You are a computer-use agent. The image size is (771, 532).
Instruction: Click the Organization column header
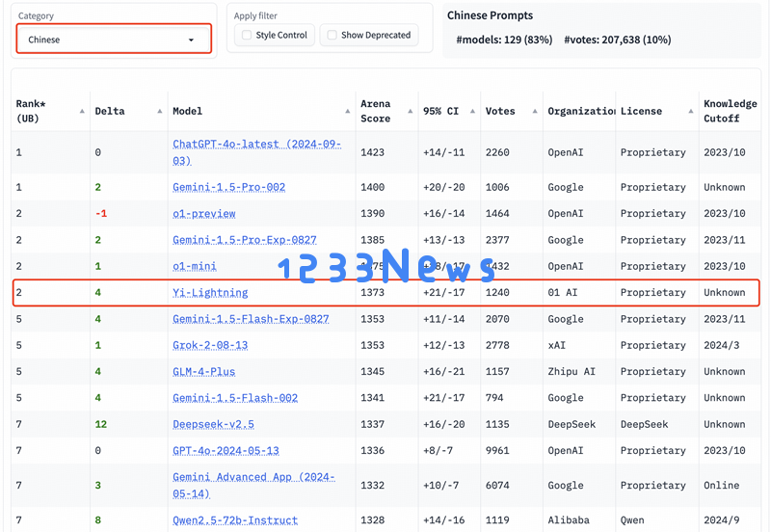581,111
